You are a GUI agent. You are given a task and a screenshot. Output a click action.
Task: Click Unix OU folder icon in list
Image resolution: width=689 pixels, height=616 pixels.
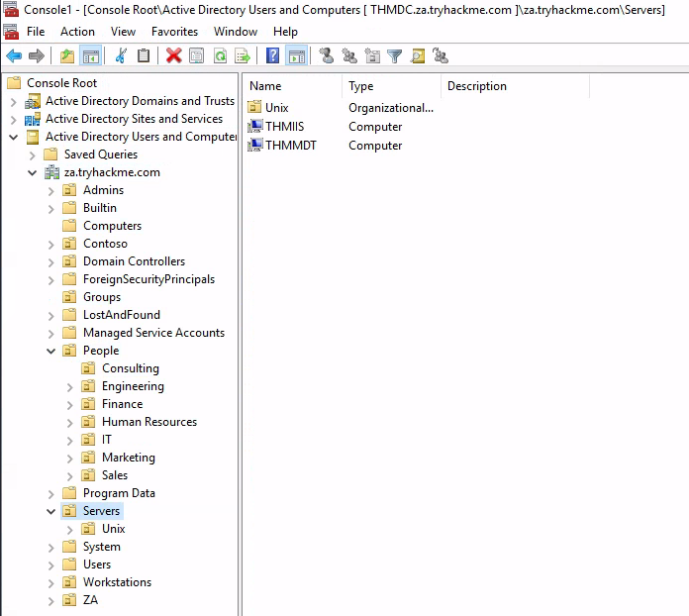tap(254, 107)
